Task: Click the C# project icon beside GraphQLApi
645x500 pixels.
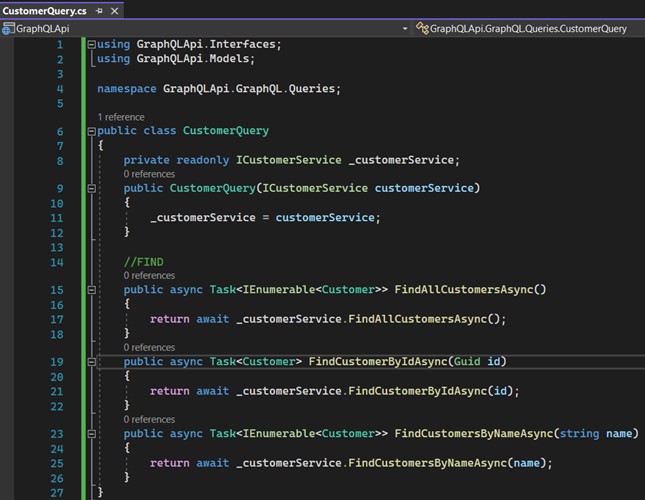Action: tap(8, 28)
